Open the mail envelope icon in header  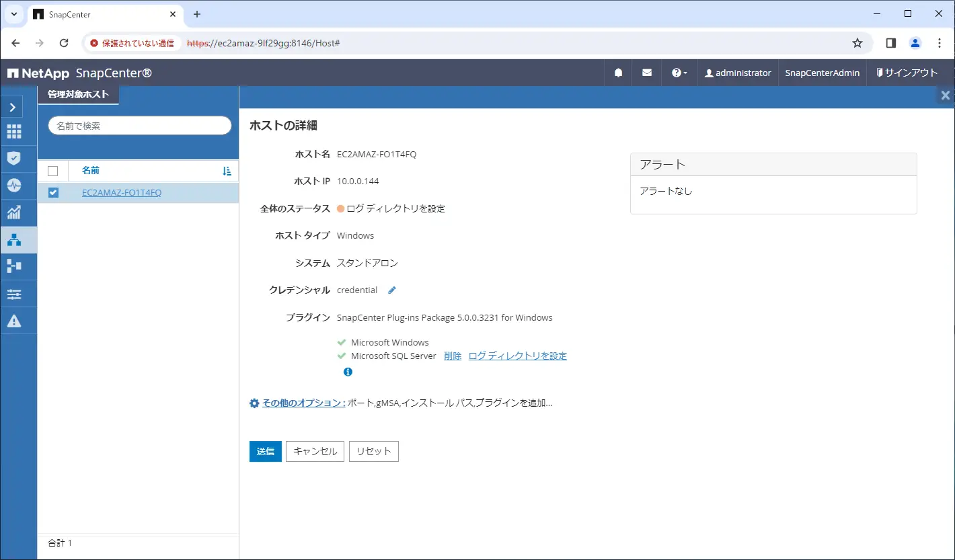coord(647,73)
